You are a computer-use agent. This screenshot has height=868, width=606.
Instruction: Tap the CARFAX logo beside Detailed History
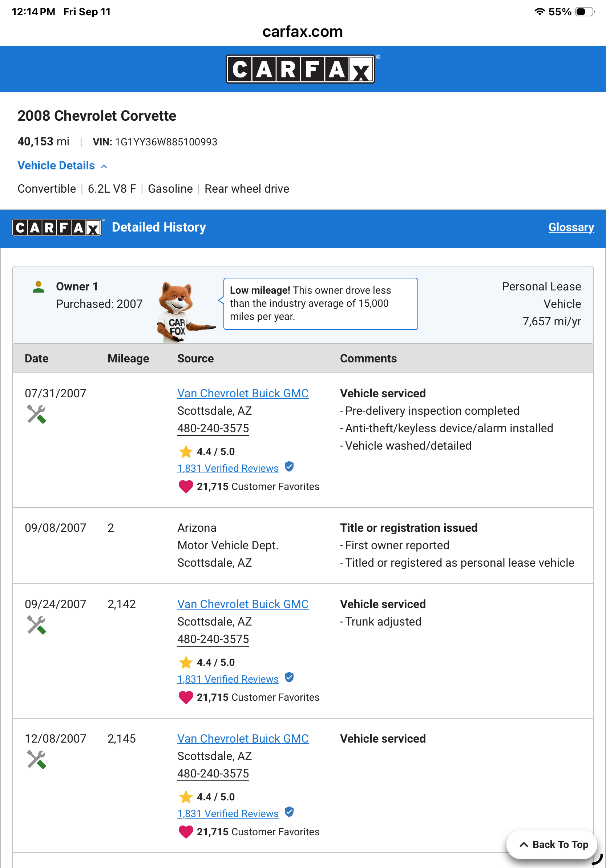(x=57, y=228)
